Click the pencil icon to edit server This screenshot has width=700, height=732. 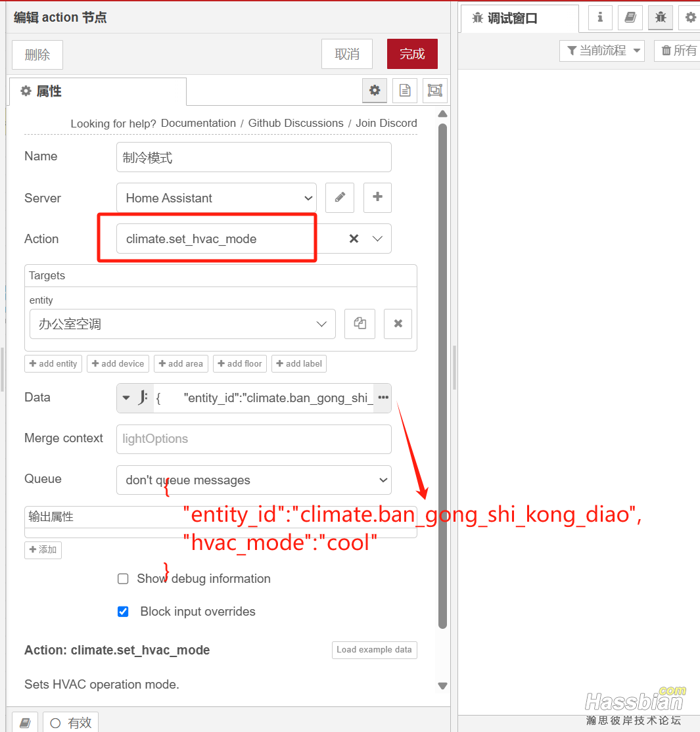[x=340, y=198]
